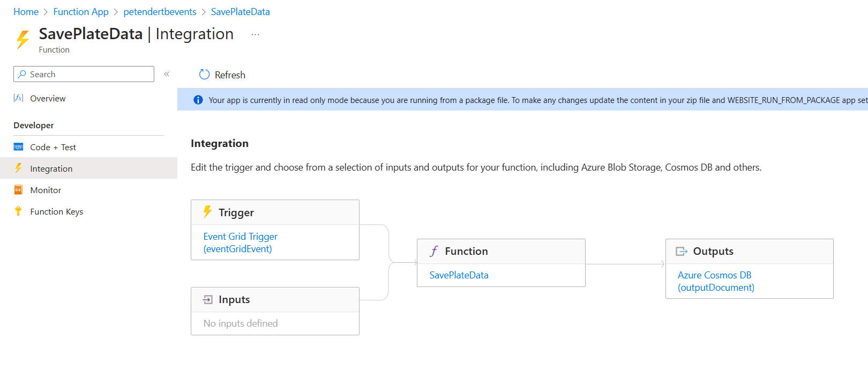
Task: Click the blue info icon in banner
Action: [x=198, y=100]
